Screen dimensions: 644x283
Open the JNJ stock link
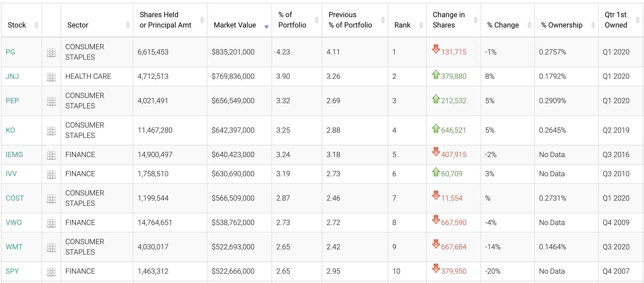(12, 76)
